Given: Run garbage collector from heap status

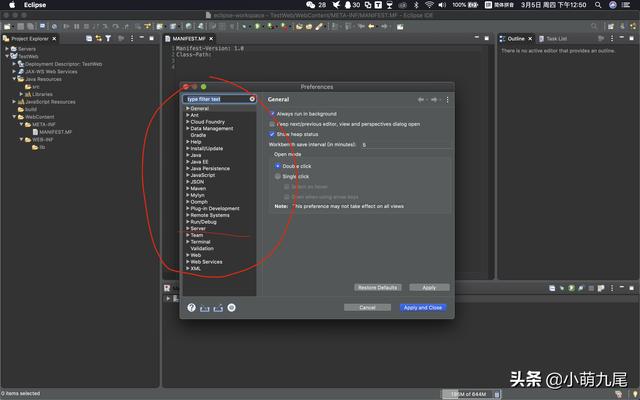Looking at the screenshot, I should coord(497,394).
